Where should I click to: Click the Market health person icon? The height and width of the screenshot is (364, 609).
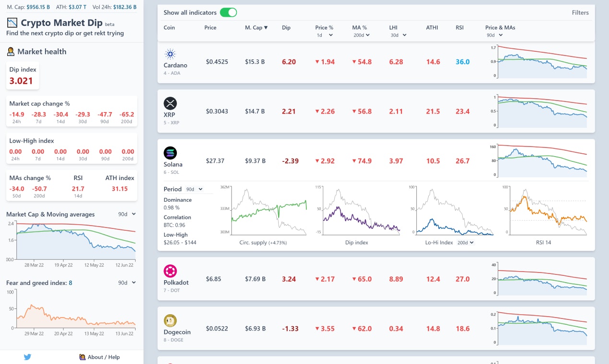(x=11, y=51)
